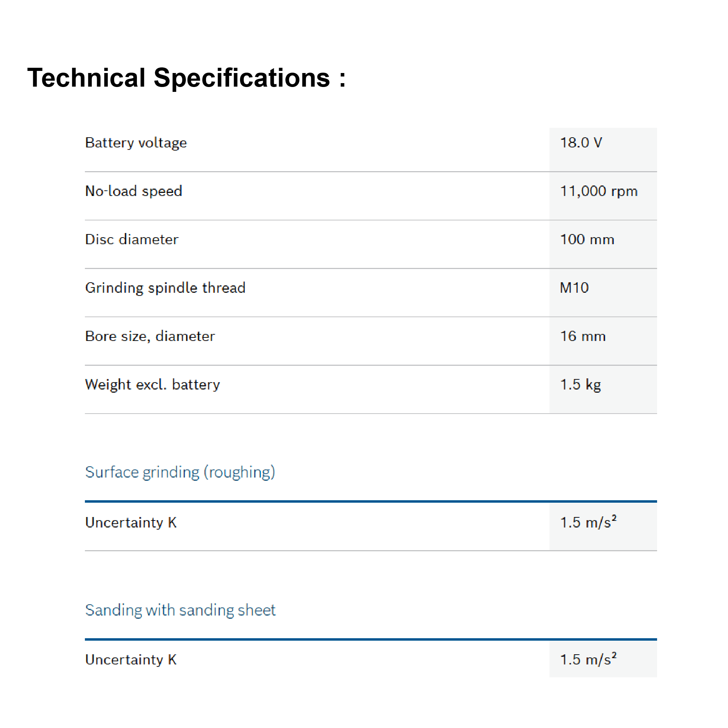Click the 11,000 rpm value
The image size is (728, 728).
coord(598,191)
